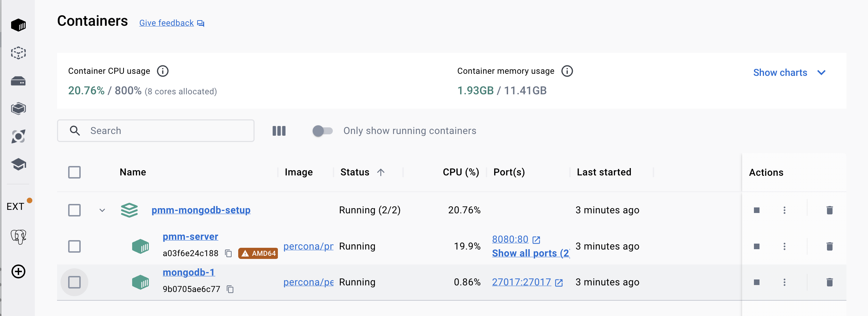Click Show all ports (2) link
This screenshot has height=316, width=868.
531,253
